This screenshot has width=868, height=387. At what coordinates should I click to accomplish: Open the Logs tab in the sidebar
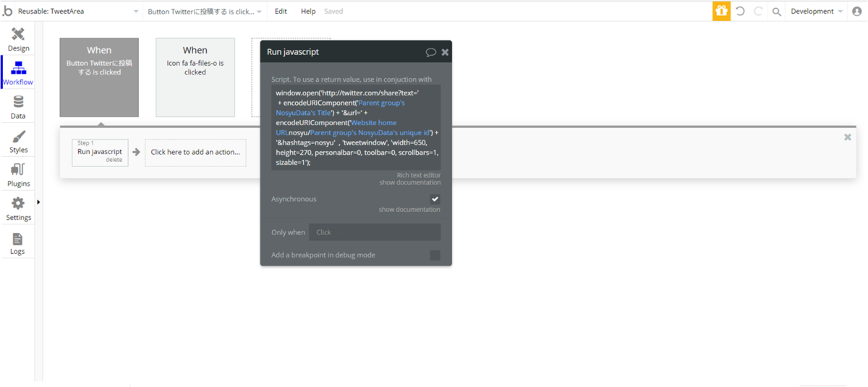(x=18, y=242)
